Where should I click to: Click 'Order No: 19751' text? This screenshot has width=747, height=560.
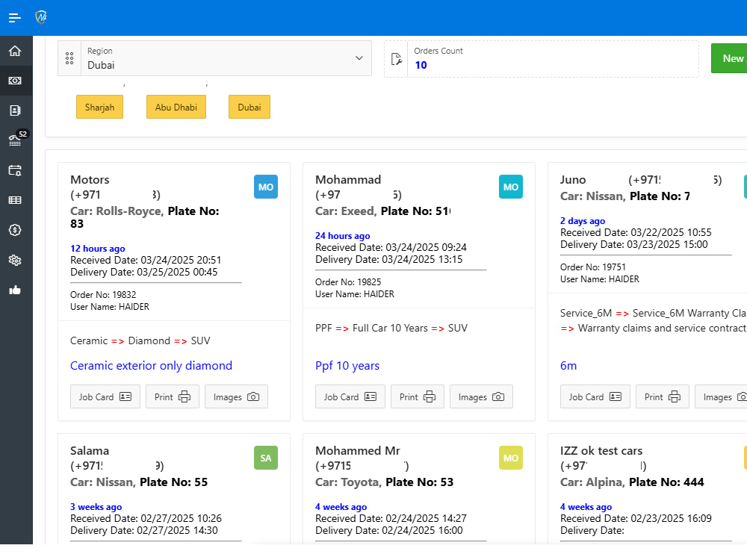tap(593, 267)
